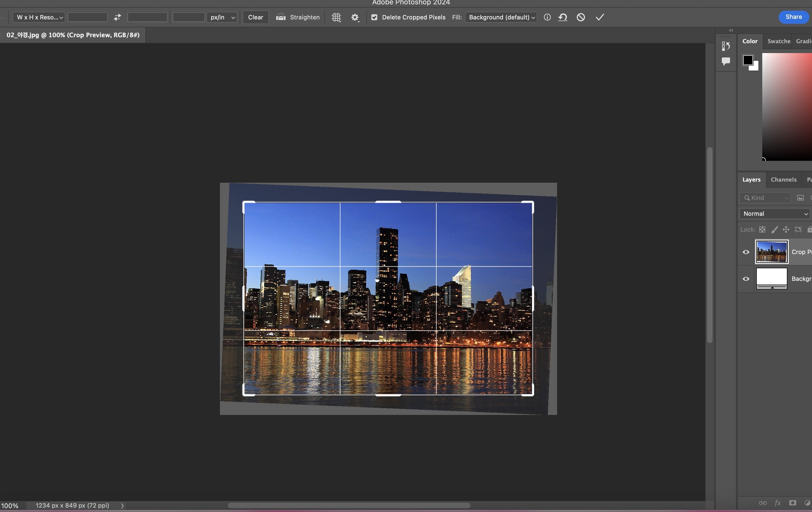The image size is (812, 512).
Task: Cancel the crop operation icon
Action: 581,17
